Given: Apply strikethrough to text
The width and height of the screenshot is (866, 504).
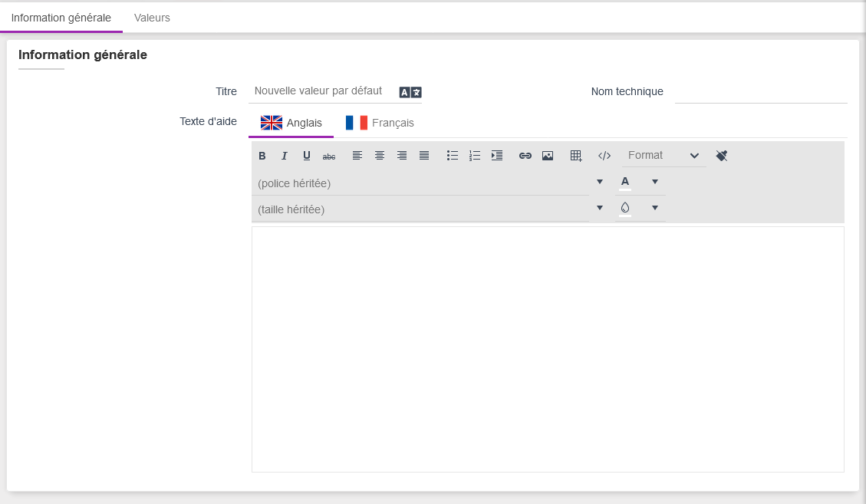Looking at the screenshot, I should click(x=329, y=156).
